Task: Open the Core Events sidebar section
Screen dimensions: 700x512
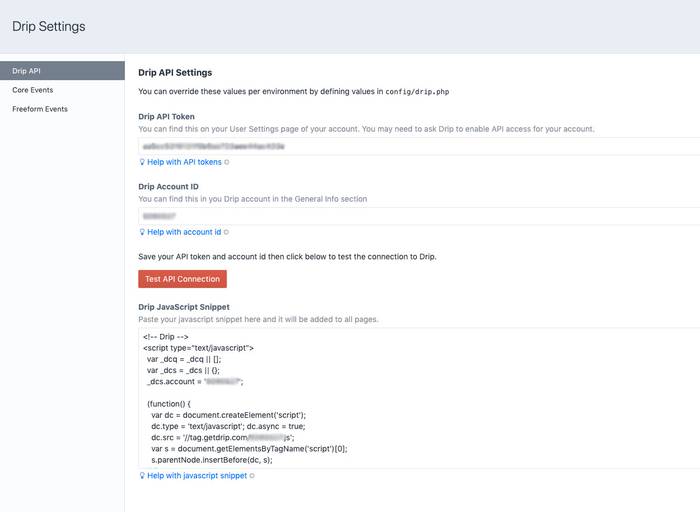Action: 34,90
